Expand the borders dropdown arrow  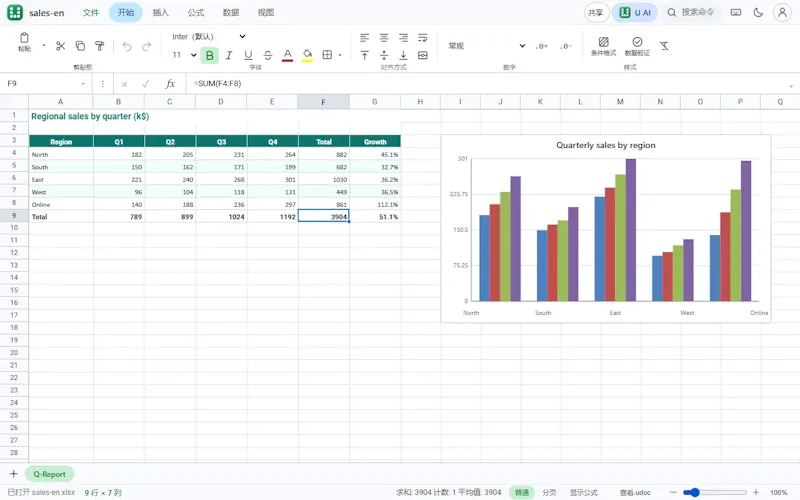tap(340, 55)
